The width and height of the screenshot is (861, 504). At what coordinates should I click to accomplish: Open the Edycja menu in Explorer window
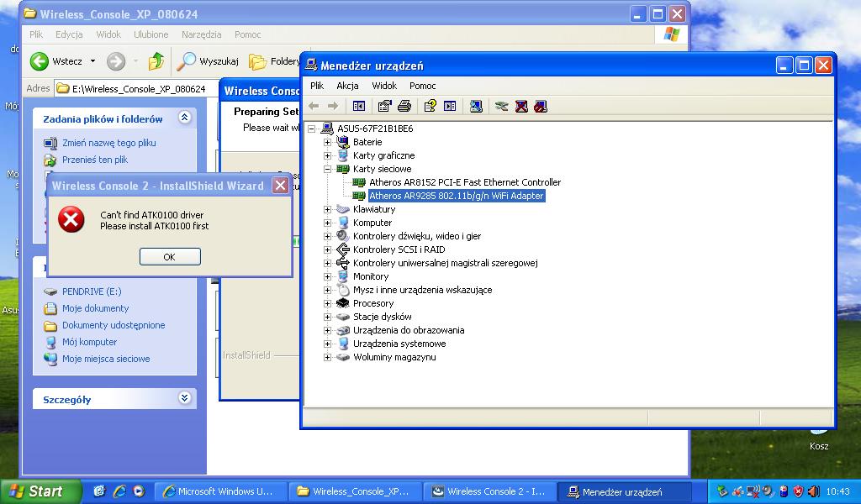pos(69,34)
